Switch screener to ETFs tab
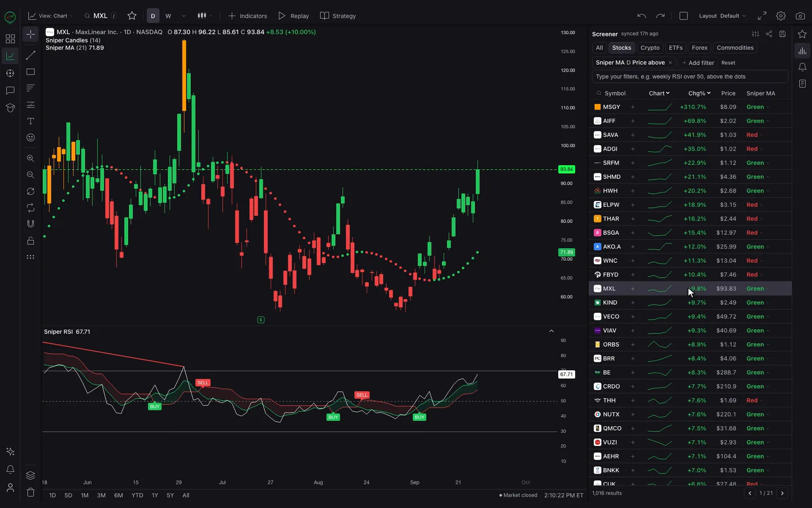The width and height of the screenshot is (812, 508). click(676, 48)
